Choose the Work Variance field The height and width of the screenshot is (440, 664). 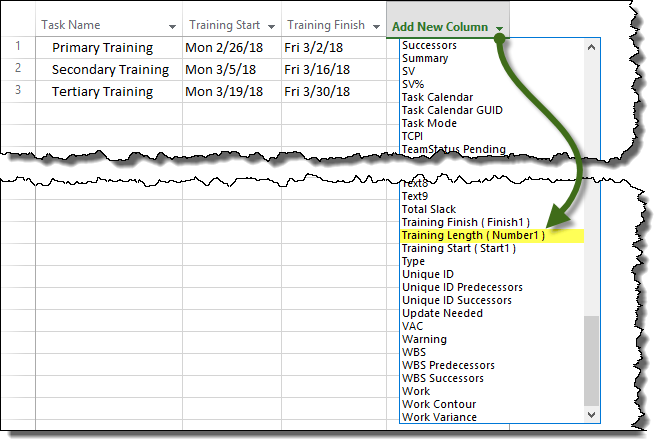(439, 417)
